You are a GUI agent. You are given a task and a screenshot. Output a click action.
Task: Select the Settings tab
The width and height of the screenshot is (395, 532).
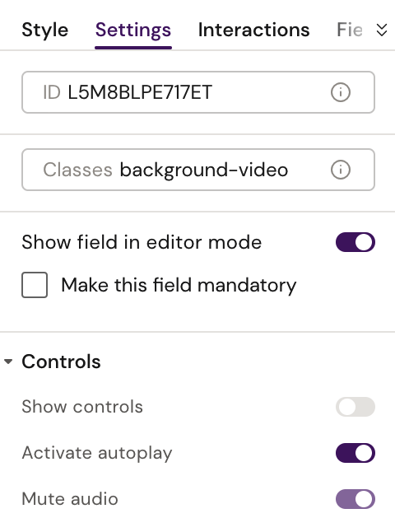[133, 30]
